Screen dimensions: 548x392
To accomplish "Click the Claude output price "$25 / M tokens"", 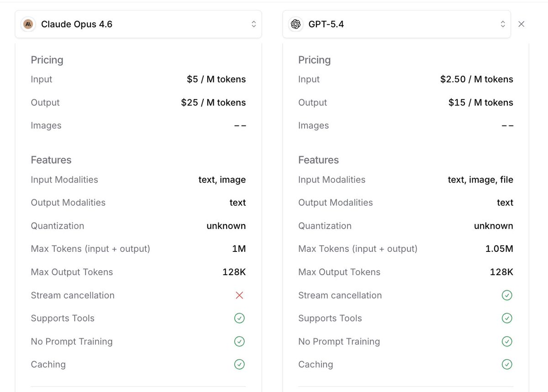I will (x=213, y=103).
